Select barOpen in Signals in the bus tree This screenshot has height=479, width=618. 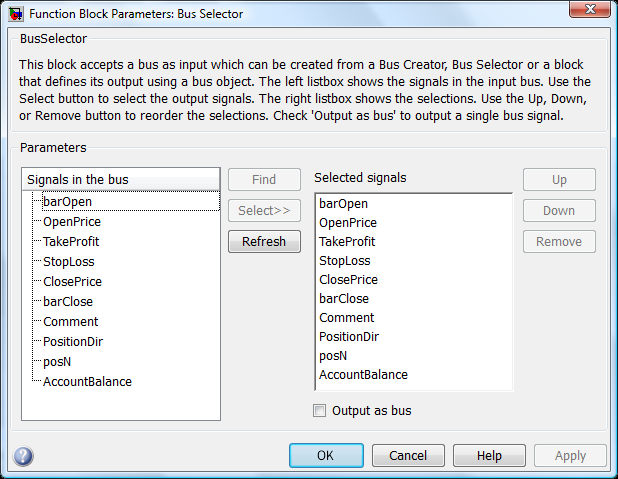pyautogui.click(x=67, y=201)
